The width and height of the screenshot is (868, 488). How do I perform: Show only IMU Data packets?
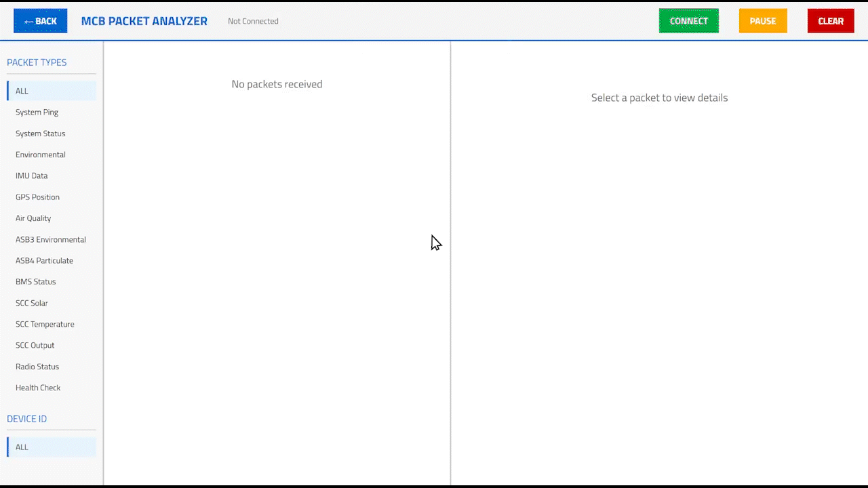pyautogui.click(x=32, y=176)
